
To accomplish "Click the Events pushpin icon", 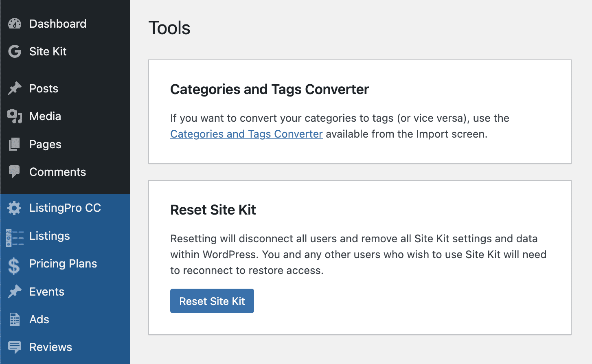I will tap(15, 292).
